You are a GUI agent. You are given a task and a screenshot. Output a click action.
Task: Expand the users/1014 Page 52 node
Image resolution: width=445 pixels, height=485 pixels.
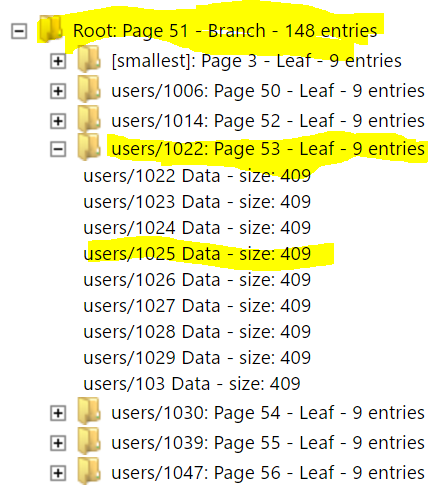(58, 121)
